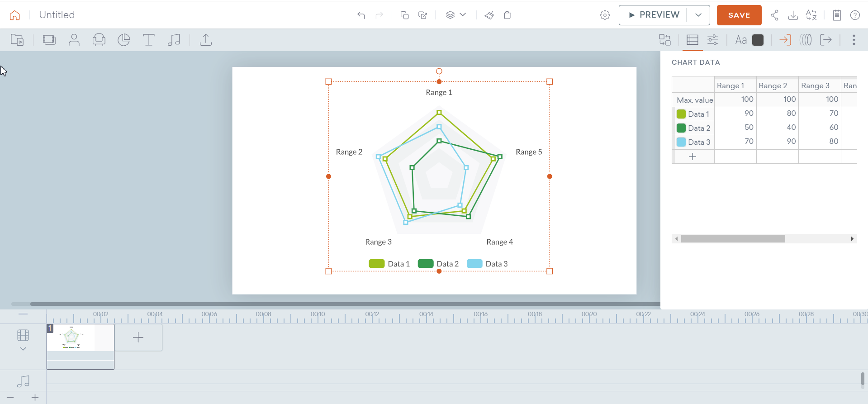Expand the timeline view chevron

coord(23,349)
